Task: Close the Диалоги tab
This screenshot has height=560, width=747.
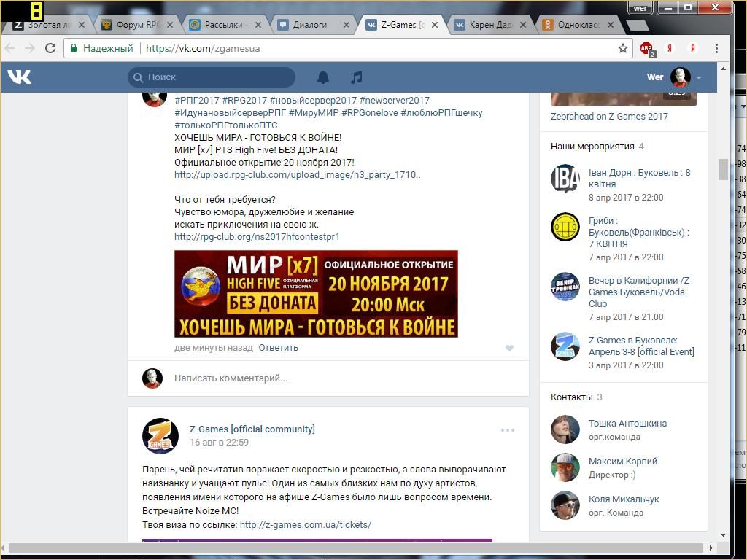Action: click(347, 25)
